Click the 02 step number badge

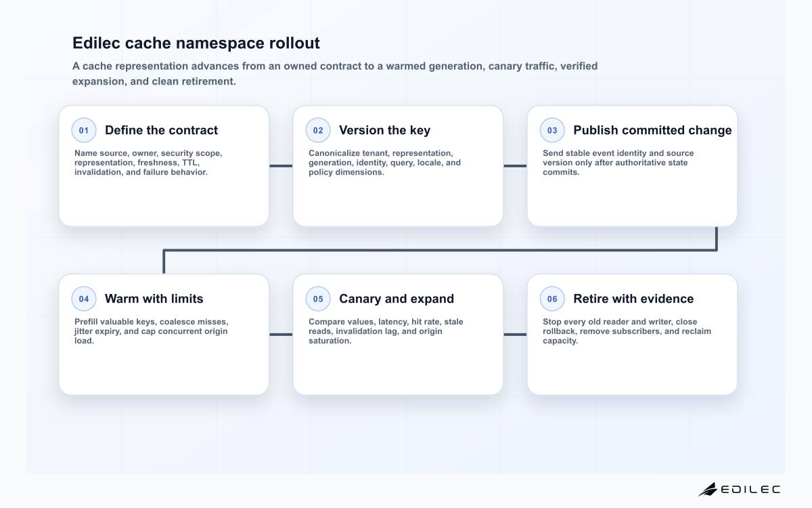coord(318,130)
